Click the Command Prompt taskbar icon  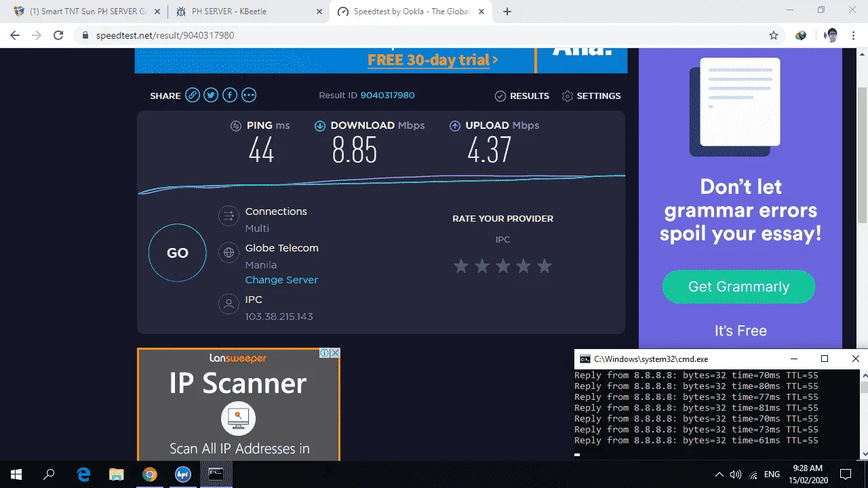pos(216,474)
